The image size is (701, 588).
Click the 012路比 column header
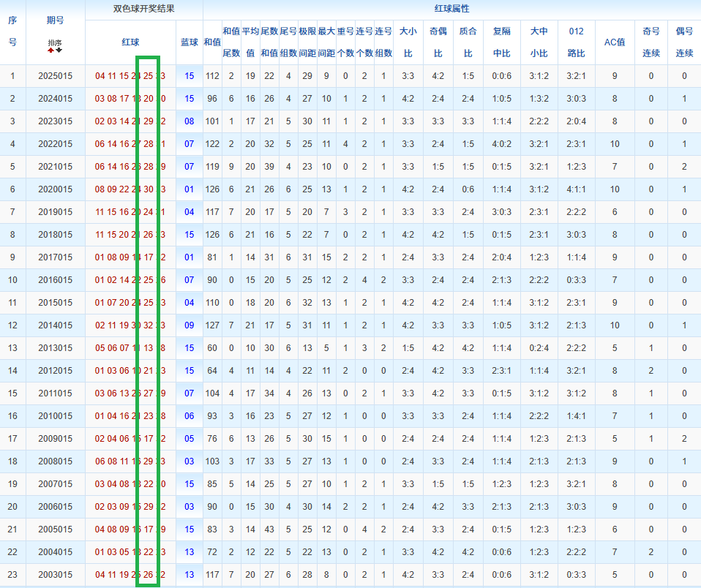pyautogui.click(x=576, y=42)
